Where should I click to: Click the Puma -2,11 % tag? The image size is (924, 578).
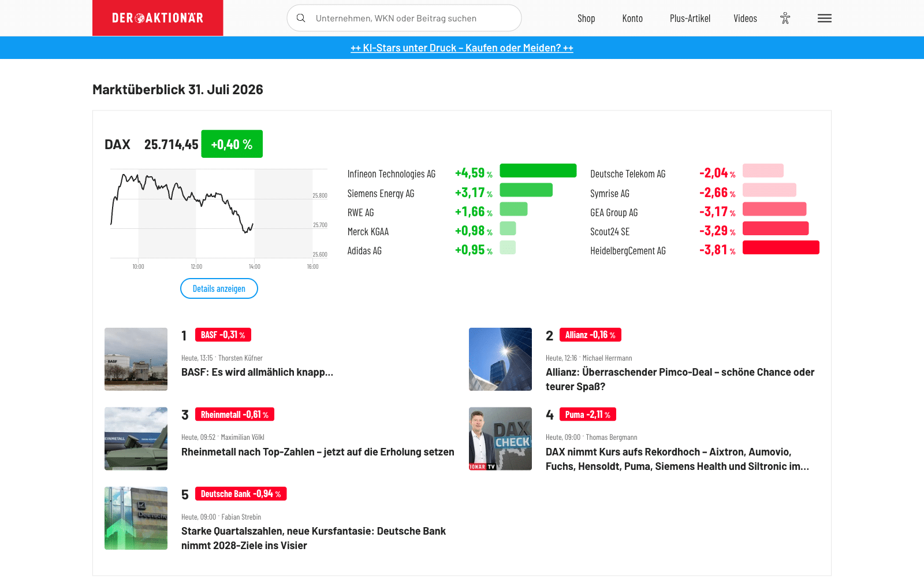pos(588,414)
